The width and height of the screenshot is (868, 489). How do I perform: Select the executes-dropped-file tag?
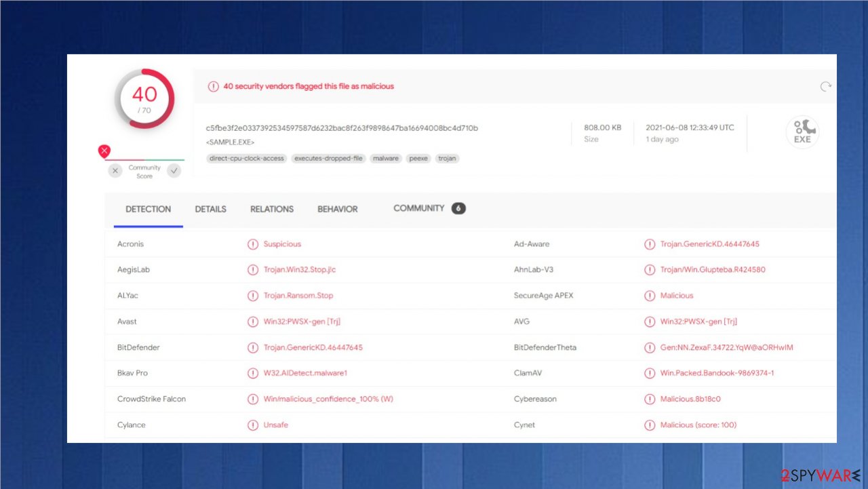click(x=329, y=158)
